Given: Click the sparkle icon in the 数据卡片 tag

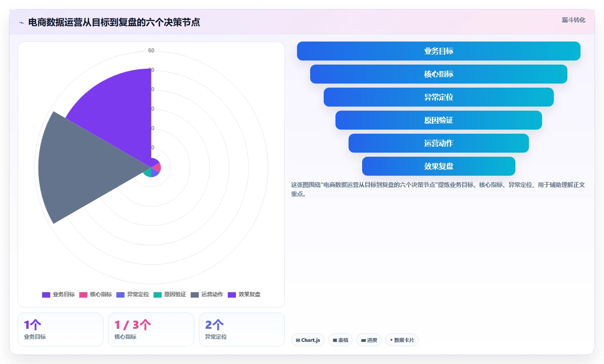Looking at the screenshot, I should [391, 340].
